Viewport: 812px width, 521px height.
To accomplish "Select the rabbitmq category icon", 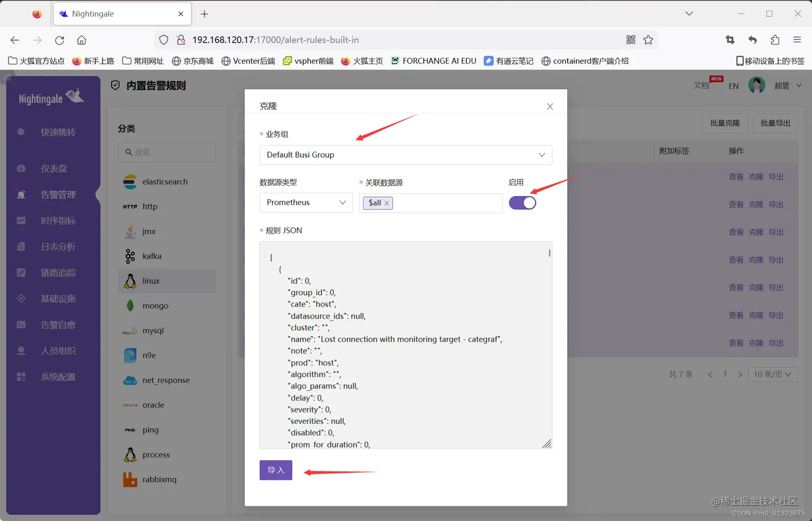I will tap(130, 480).
